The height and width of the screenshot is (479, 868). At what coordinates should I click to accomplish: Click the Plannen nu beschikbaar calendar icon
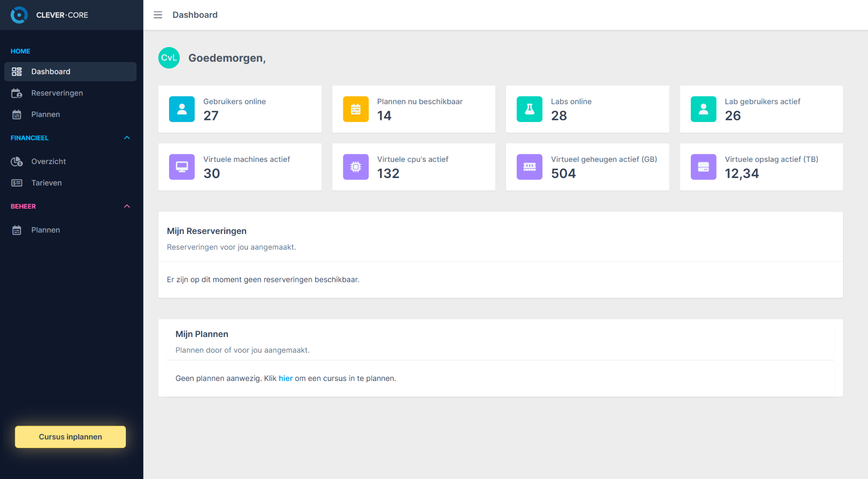(x=356, y=109)
